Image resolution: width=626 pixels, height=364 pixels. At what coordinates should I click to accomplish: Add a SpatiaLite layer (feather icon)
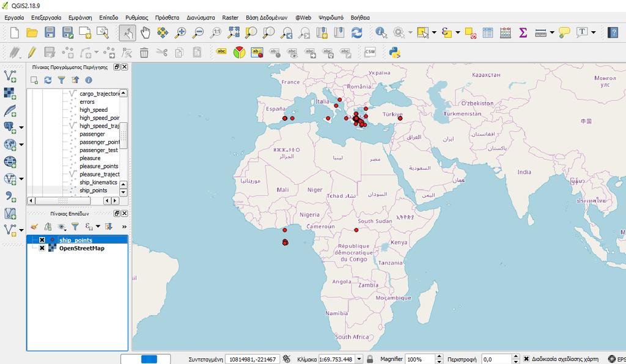coord(10,111)
